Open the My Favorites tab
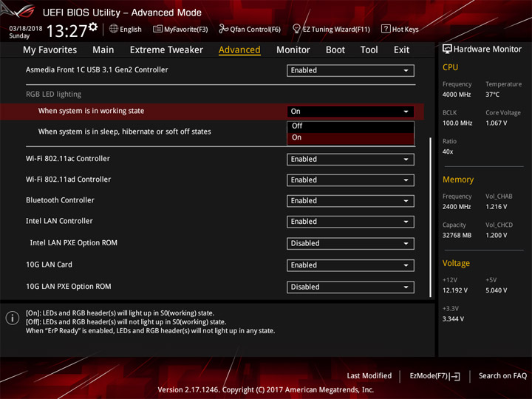Screen dimensions: 532x399 click(x=50, y=50)
